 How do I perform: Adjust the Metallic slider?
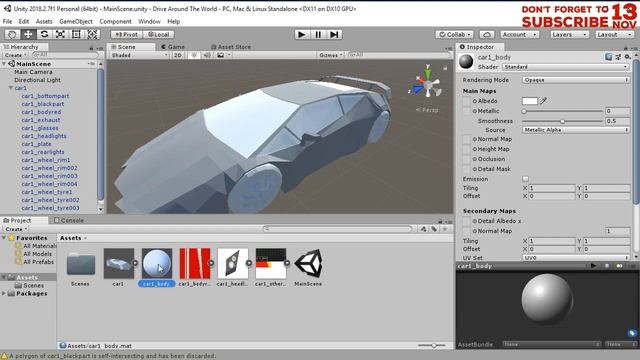(562, 111)
